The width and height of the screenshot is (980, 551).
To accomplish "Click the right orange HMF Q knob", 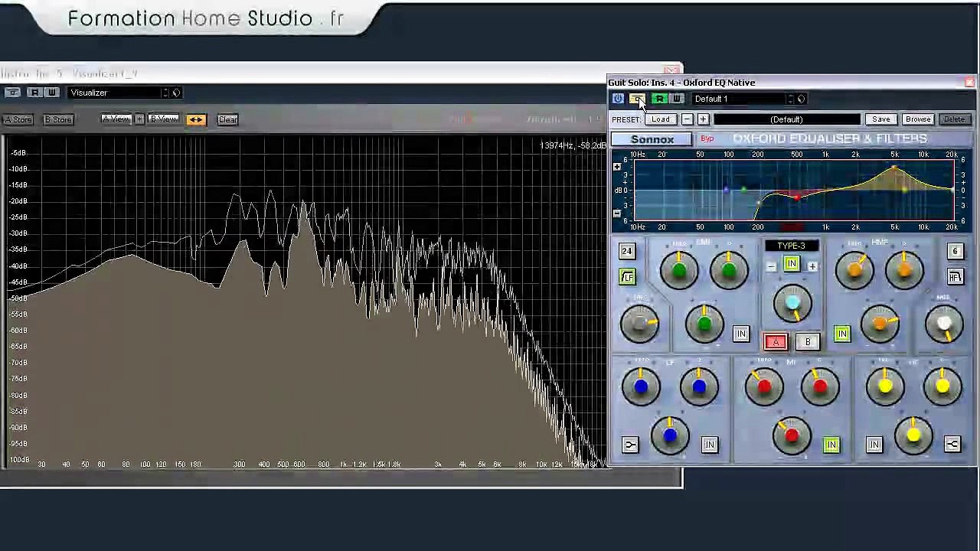I will pos(904,270).
